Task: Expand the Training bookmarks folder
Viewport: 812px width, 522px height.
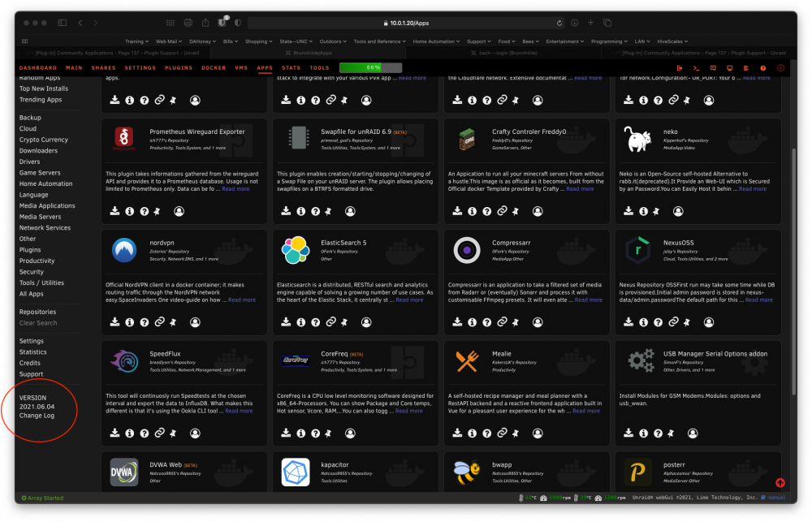Action: click(x=136, y=41)
